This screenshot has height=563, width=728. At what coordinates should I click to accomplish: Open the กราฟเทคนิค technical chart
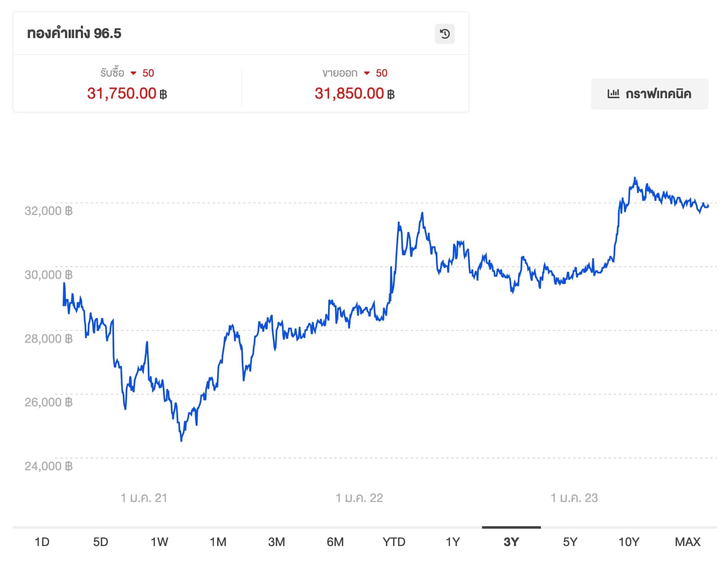pos(650,94)
